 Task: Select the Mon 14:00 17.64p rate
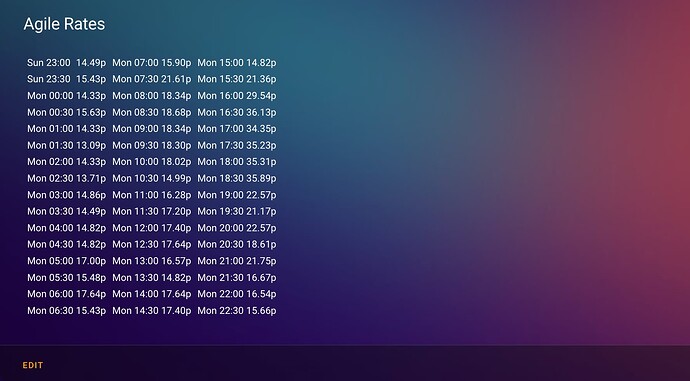(x=152, y=294)
